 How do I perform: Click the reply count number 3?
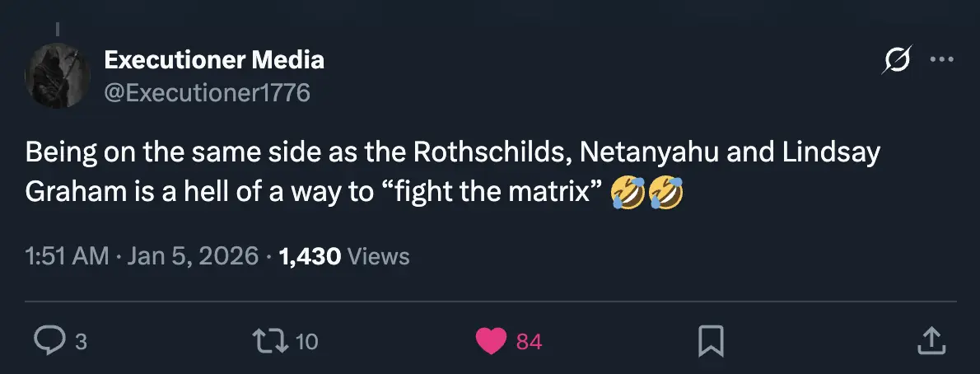81,341
